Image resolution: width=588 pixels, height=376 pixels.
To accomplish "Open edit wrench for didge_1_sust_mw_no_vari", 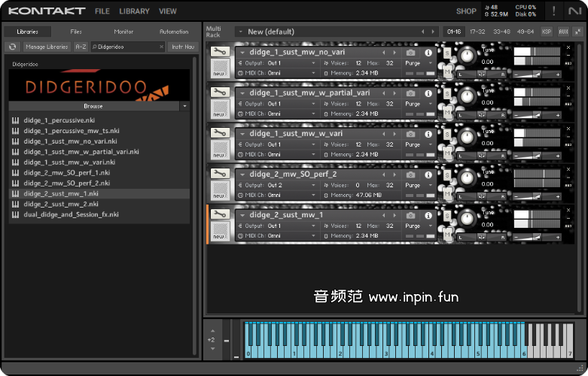I will [x=220, y=51].
